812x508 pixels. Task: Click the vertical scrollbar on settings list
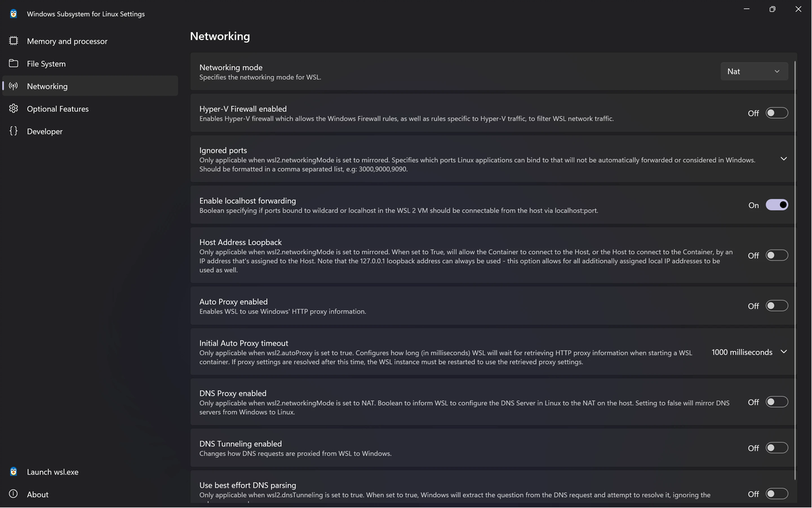tap(796, 273)
